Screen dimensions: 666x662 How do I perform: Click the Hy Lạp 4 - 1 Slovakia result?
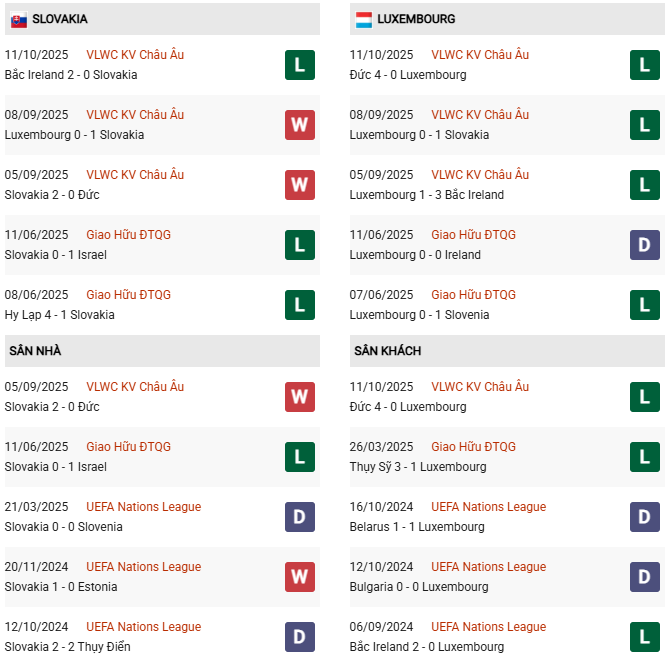(x=59, y=315)
